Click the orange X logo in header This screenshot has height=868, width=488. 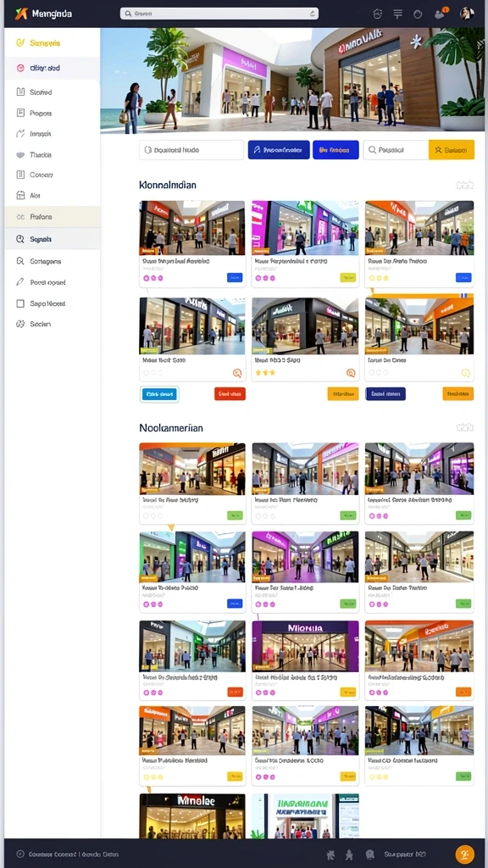[21, 14]
